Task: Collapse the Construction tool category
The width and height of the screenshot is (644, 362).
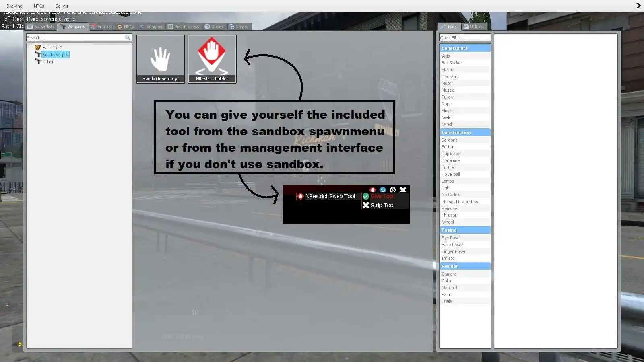Action: tap(464, 132)
